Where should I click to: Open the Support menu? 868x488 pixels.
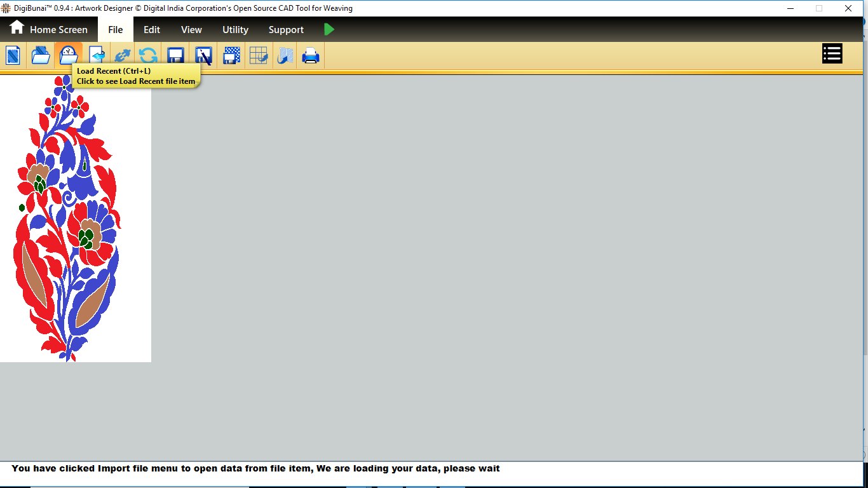point(286,29)
